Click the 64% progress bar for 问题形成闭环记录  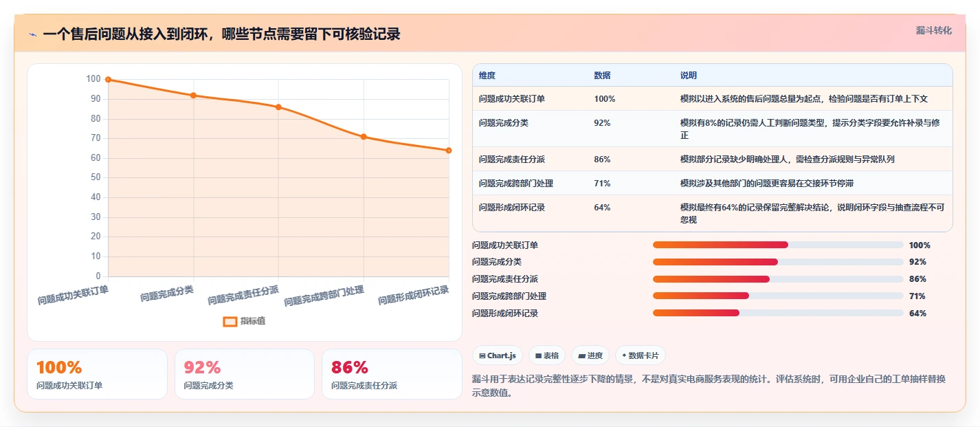pos(778,313)
